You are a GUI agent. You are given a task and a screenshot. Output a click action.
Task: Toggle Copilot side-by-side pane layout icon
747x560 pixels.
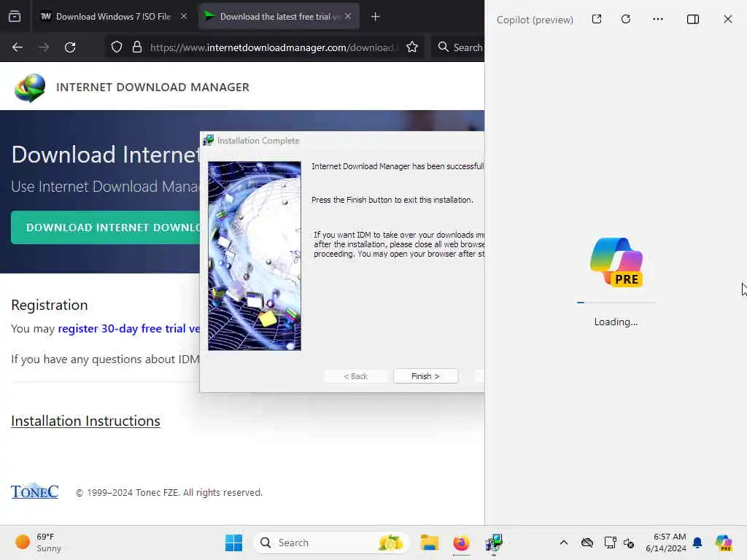click(693, 19)
